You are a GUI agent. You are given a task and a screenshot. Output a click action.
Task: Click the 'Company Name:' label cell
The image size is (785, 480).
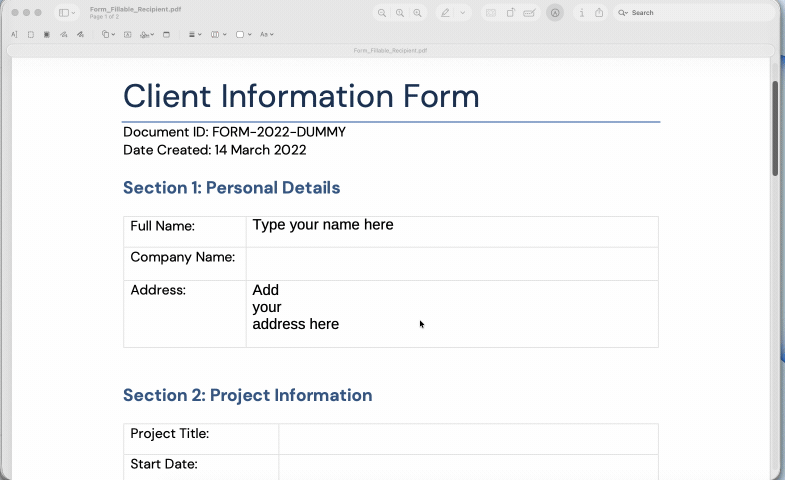pos(185,264)
